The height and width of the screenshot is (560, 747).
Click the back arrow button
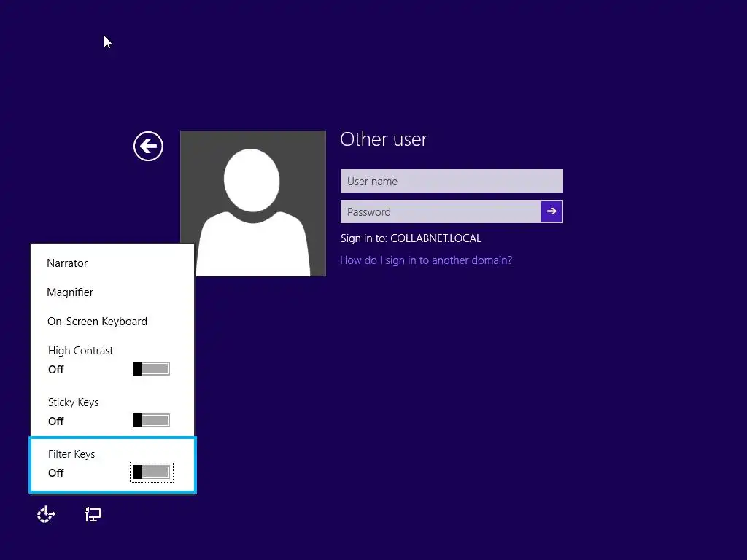coord(148,146)
